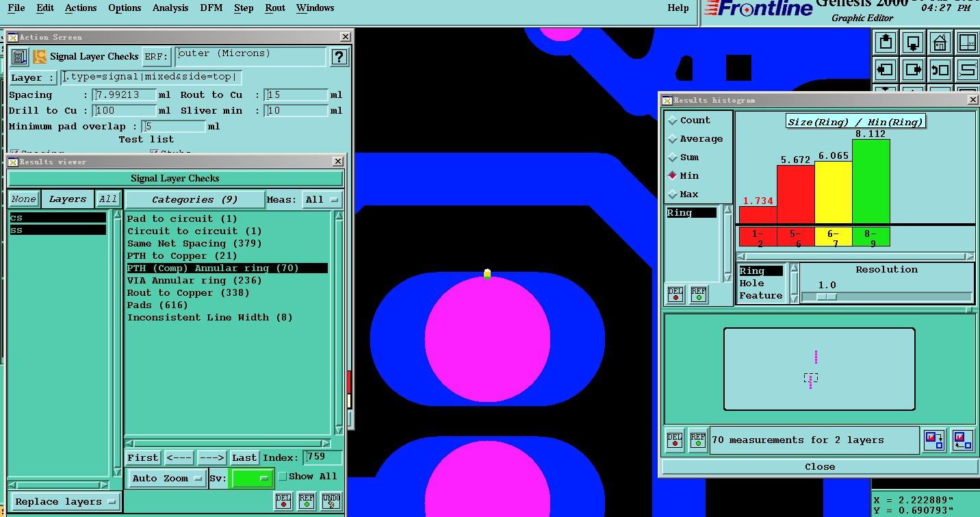
Task: Open the Sv green severity dropdown
Action: 252,478
